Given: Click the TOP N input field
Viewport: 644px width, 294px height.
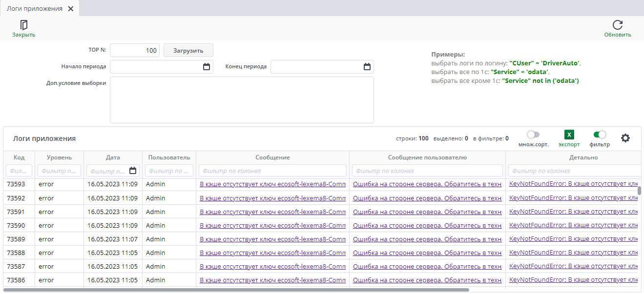Looking at the screenshot, I should pyautogui.click(x=135, y=50).
